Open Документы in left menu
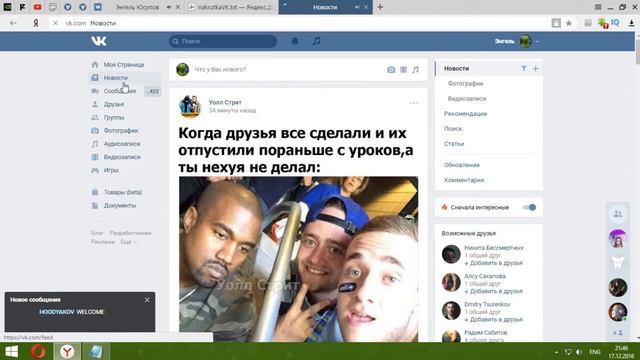The width and height of the screenshot is (640, 360). click(x=120, y=205)
